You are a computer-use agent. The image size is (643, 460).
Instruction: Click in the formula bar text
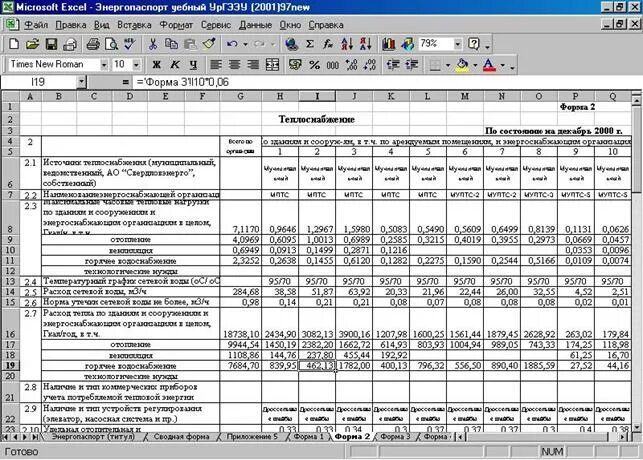(182, 82)
